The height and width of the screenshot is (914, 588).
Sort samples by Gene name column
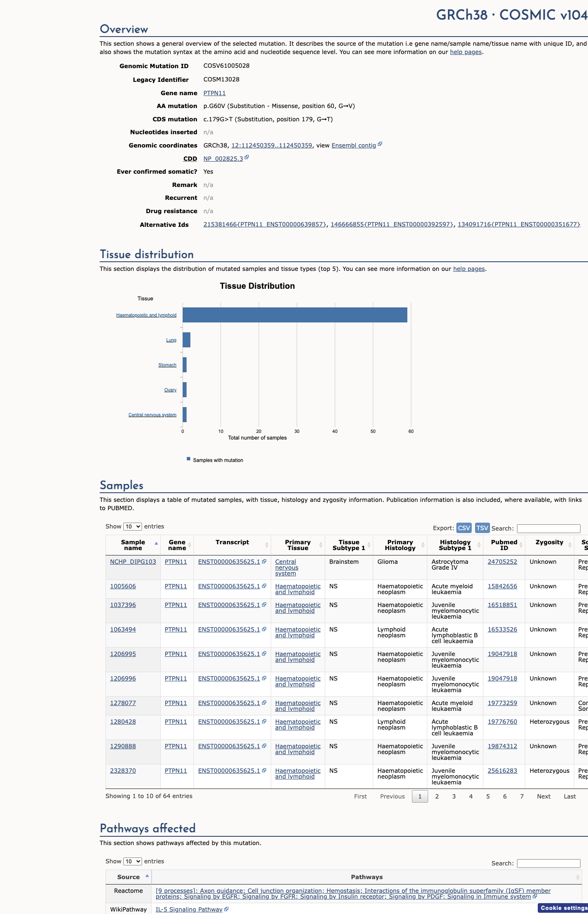click(177, 545)
